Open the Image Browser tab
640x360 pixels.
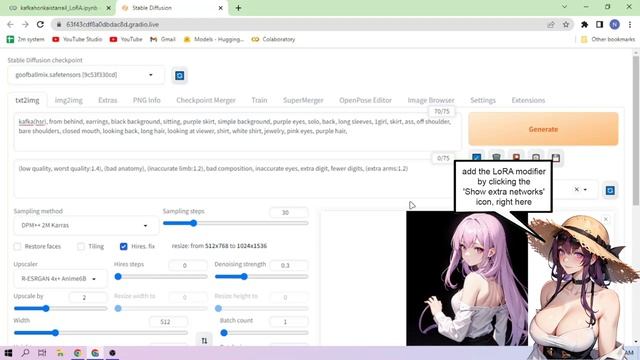[431, 100]
